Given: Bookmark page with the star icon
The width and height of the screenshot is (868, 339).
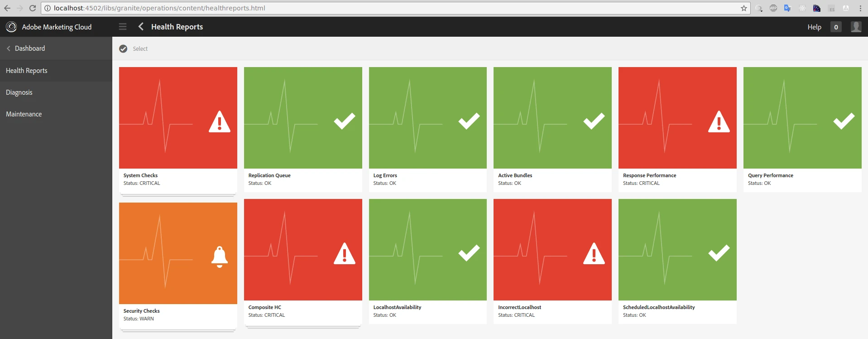Looking at the screenshot, I should (744, 8).
